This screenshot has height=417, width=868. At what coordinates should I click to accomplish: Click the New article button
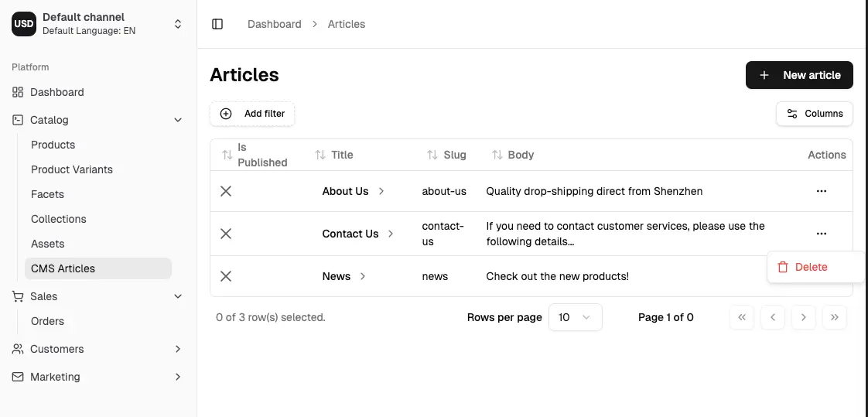click(799, 75)
